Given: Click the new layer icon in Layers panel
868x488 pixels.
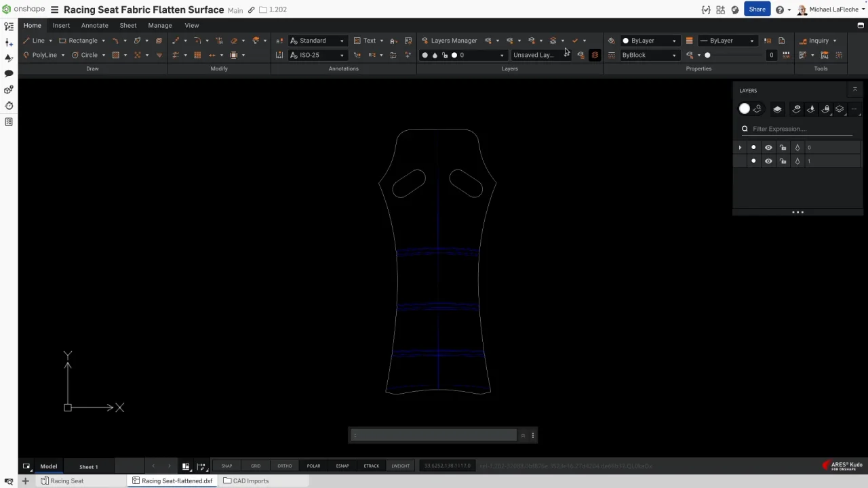Looking at the screenshot, I should tap(777, 109).
